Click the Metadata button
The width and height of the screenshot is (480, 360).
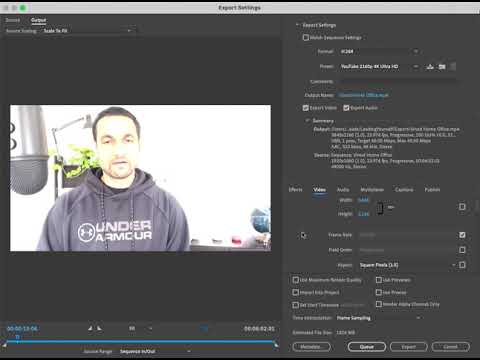[311, 347]
